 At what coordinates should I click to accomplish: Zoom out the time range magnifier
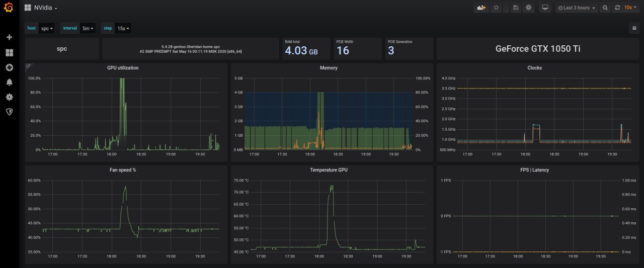tap(605, 8)
